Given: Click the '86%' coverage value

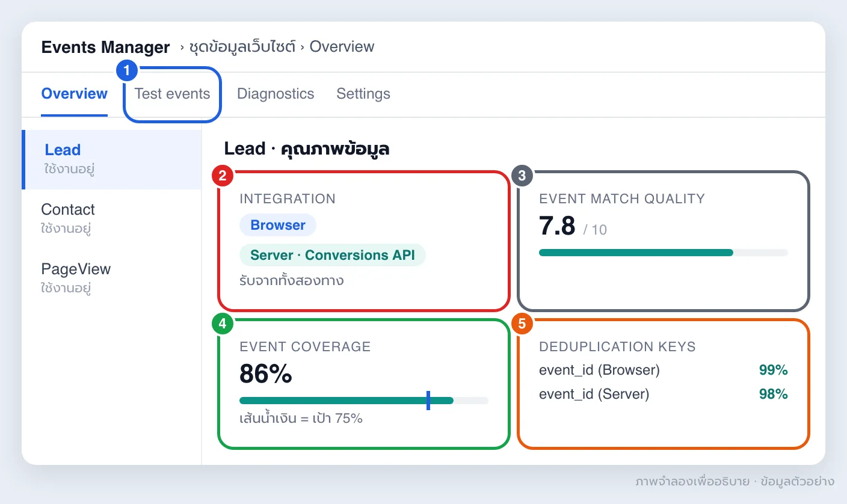Looking at the screenshot, I should tap(266, 374).
